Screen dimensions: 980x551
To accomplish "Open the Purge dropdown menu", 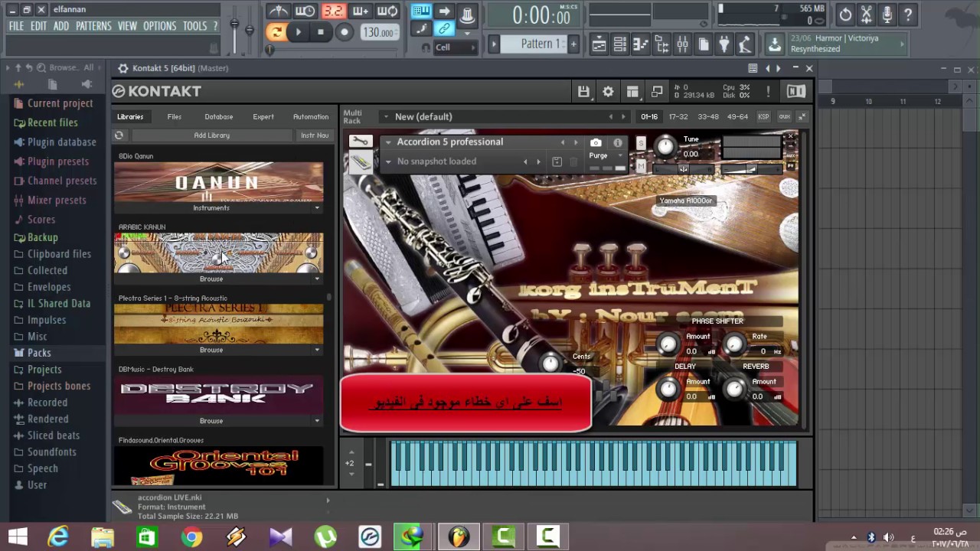I will coord(604,155).
